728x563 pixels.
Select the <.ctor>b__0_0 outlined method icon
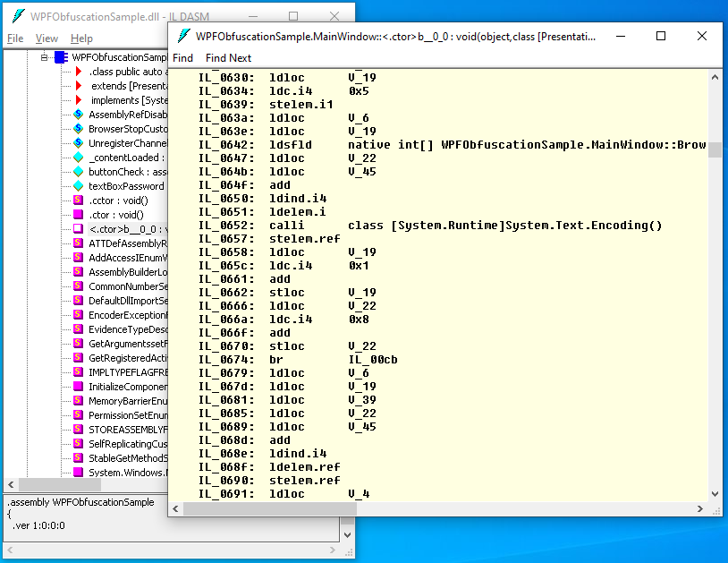pos(79,229)
